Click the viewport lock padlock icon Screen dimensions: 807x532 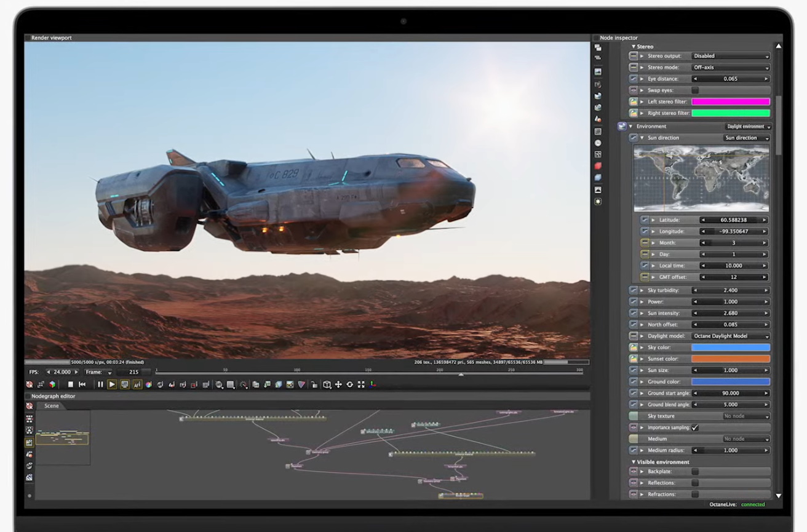click(314, 384)
